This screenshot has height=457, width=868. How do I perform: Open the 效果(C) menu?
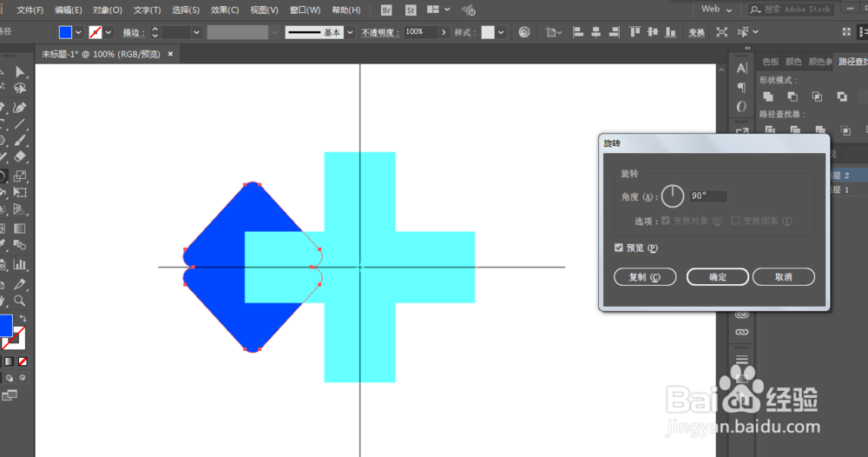225,10
